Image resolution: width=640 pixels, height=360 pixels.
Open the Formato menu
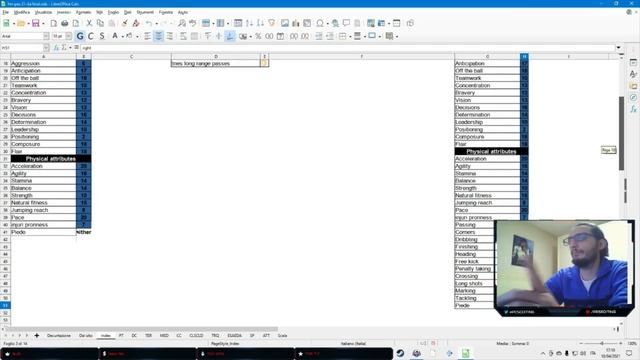coord(83,12)
